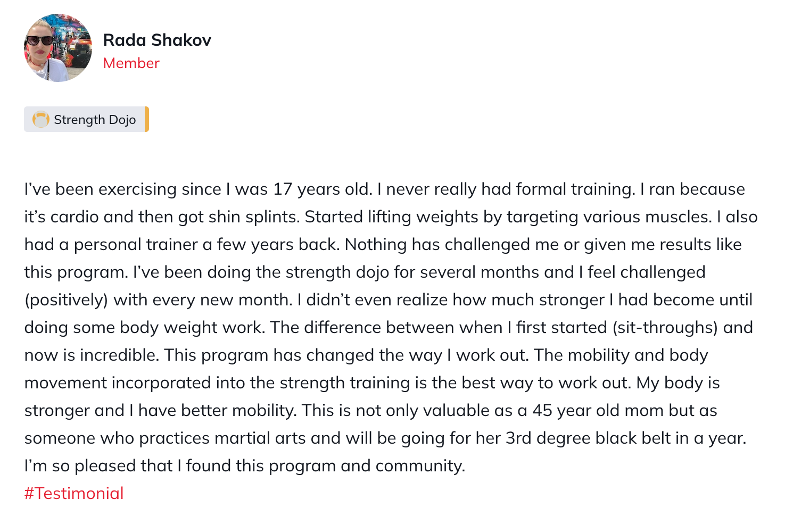Click the word "community." ending the post
Screen dimensions: 793x532
pyautogui.click(x=420, y=466)
